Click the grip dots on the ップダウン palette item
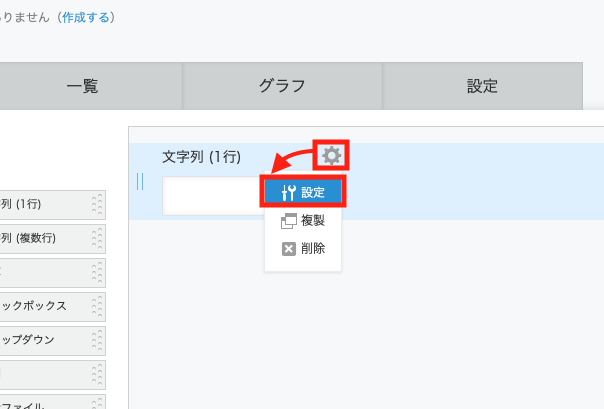This screenshot has width=604, height=409. 97,339
